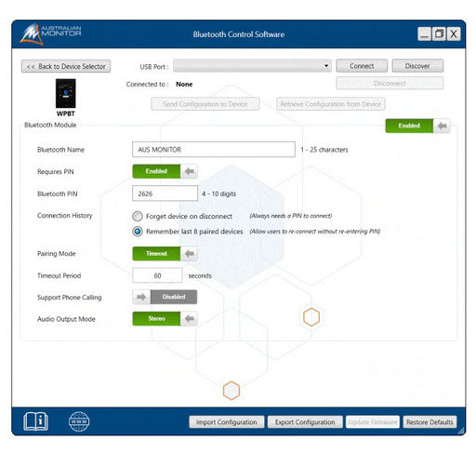Click Export Configuration button

pos(305,422)
